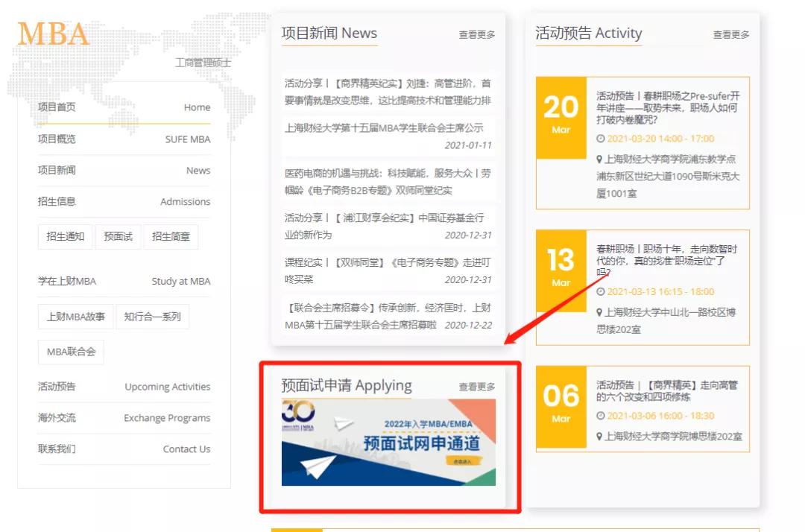This screenshot has height=532, width=805.
Task: Open news 上海财经大学第十五届MBA学生联合会主席公示
Action: 384,127
